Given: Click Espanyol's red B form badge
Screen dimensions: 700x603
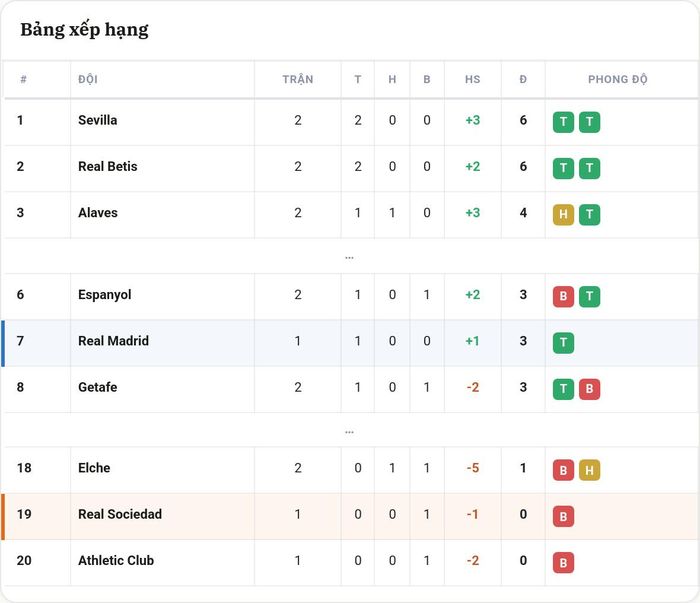Looking at the screenshot, I should tap(563, 296).
